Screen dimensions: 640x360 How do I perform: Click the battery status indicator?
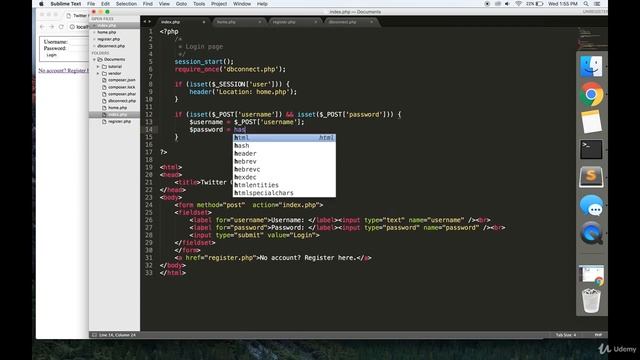pos(535,4)
